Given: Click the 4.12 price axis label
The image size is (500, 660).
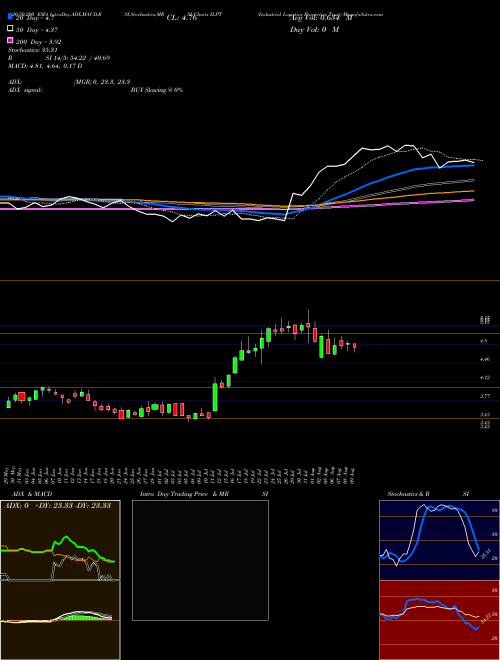Looking at the screenshot, I should tap(485, 378).
